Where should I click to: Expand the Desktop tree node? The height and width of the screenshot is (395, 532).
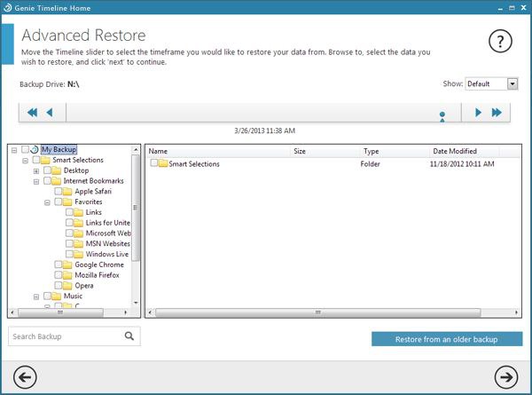36,170
